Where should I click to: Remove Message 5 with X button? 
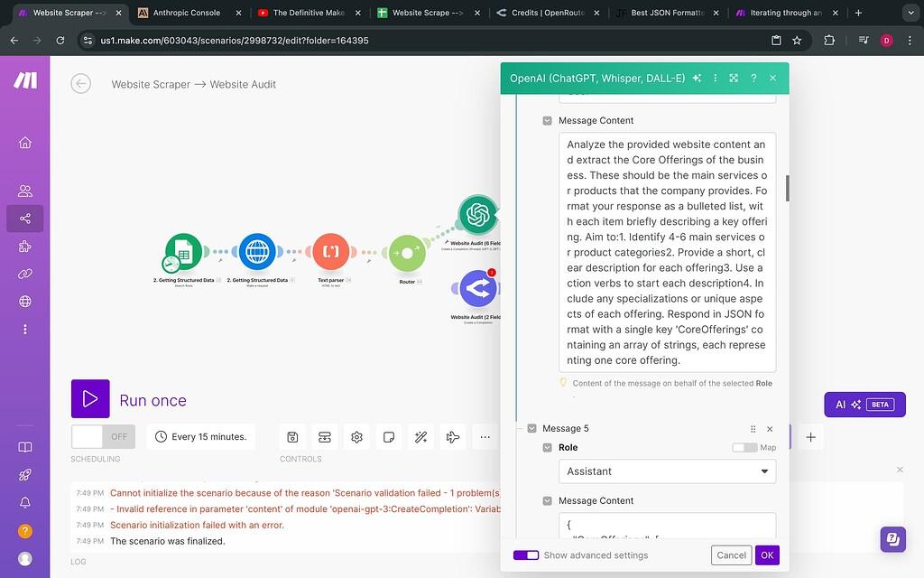click(x=770, y=429)
